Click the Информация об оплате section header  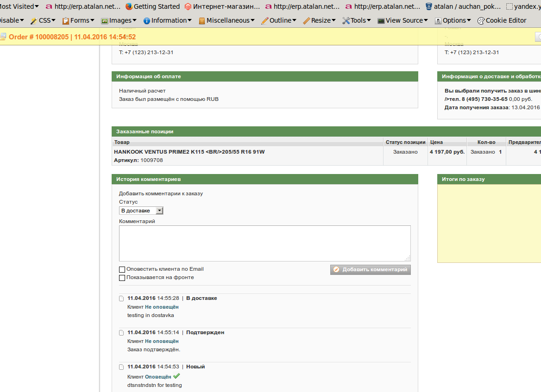click(x=264, y=76)
